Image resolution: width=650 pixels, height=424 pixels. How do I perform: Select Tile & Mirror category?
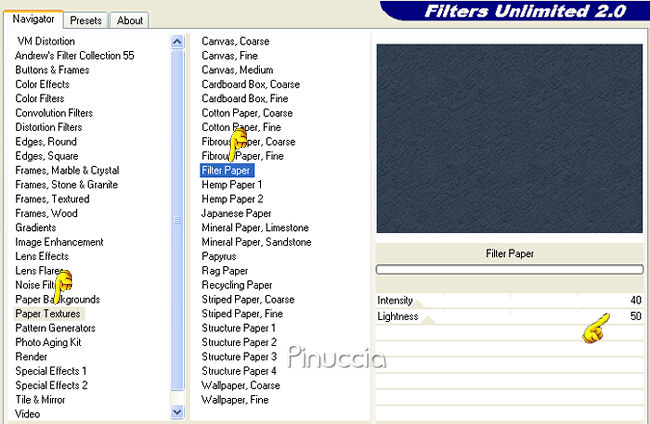40,400
